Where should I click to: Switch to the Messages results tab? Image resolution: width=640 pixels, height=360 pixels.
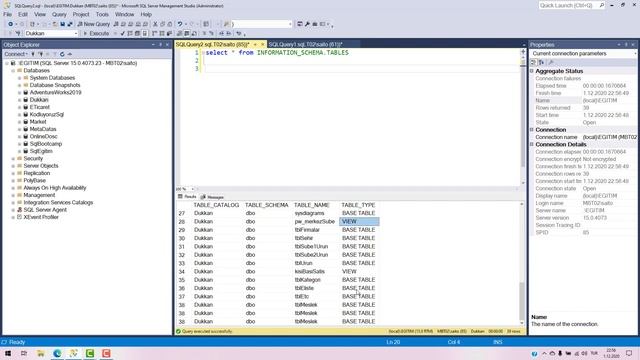[212, 197]
